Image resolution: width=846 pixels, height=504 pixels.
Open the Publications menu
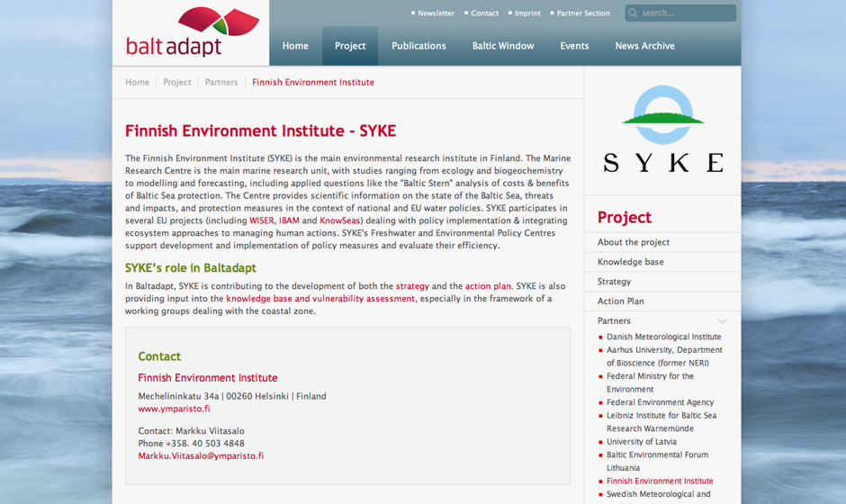[x=418, y=46]
